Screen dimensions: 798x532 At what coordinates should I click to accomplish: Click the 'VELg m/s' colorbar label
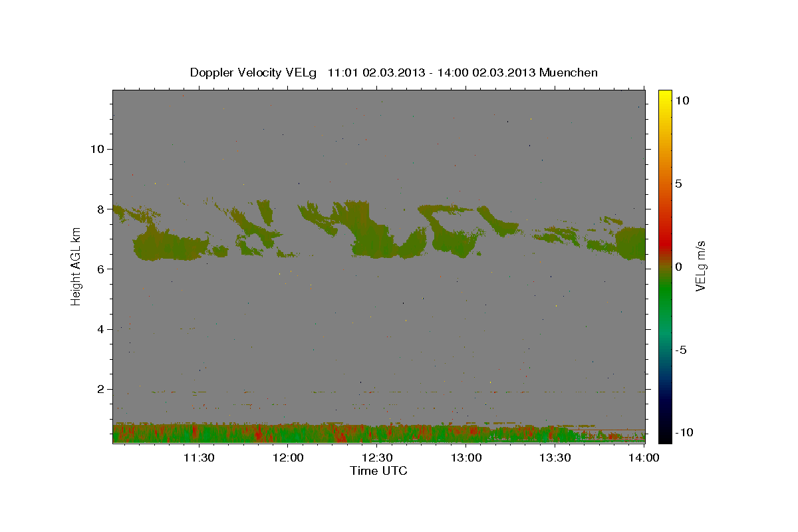click(x=700, y=267)
